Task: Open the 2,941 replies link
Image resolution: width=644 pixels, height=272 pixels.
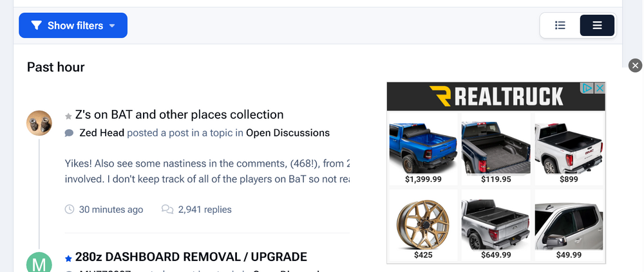Action: point(205,210)
